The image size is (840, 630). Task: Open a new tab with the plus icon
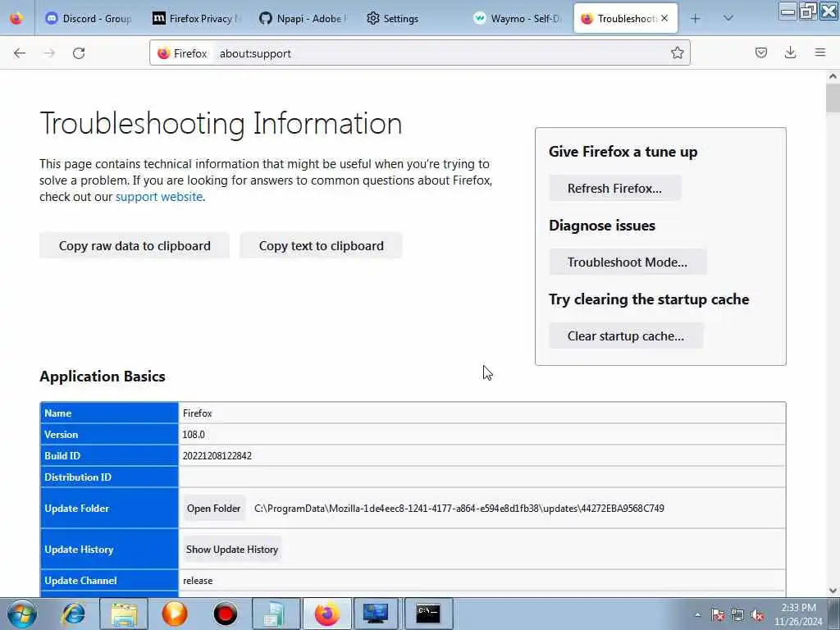696,19
